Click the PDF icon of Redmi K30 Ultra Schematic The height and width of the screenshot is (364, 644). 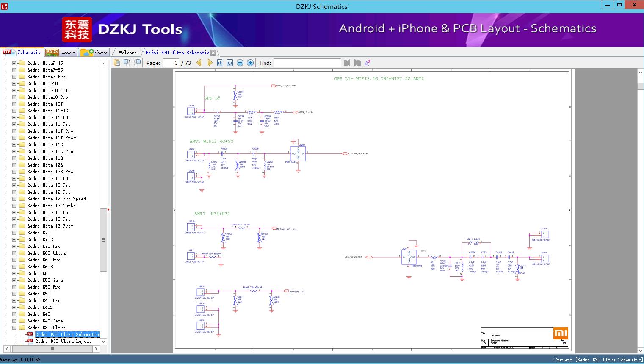point(30,334)
